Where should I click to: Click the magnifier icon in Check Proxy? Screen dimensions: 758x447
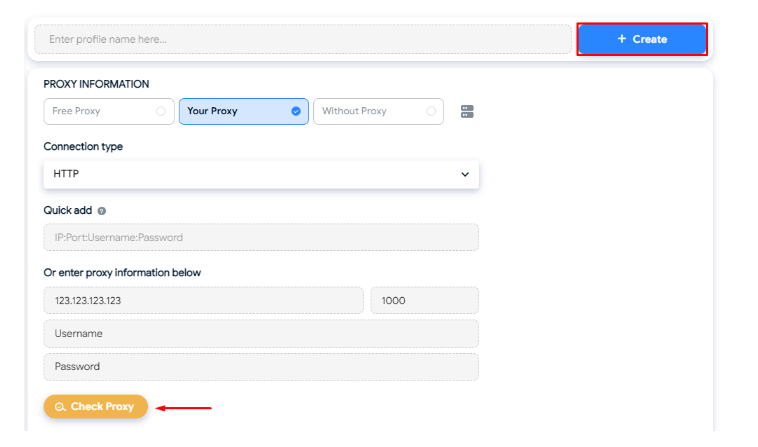61,407
